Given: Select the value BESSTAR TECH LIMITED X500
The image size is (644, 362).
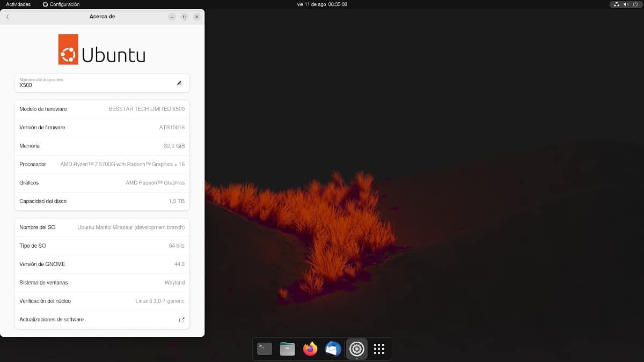Looking at the screenshot, I should coord(147,109).
